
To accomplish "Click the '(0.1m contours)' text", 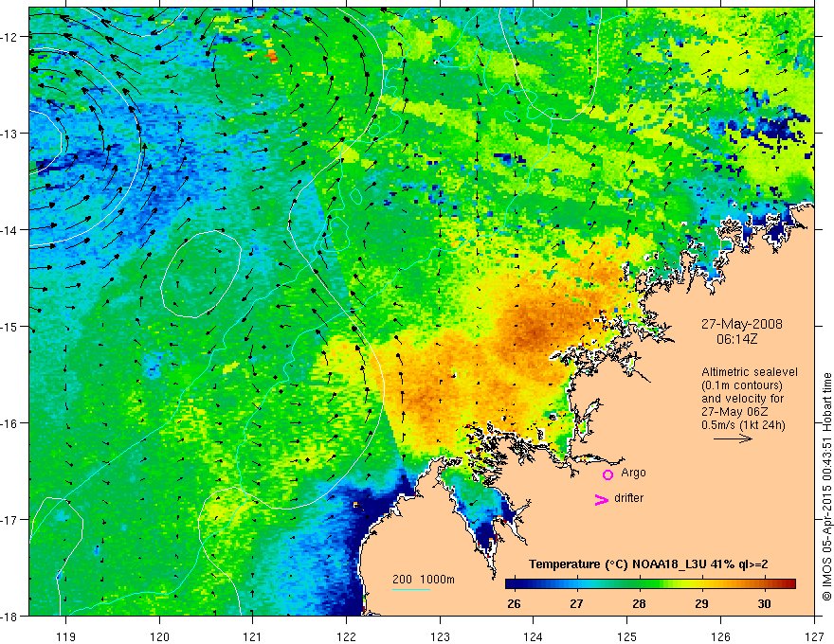I will coord(742,385).
